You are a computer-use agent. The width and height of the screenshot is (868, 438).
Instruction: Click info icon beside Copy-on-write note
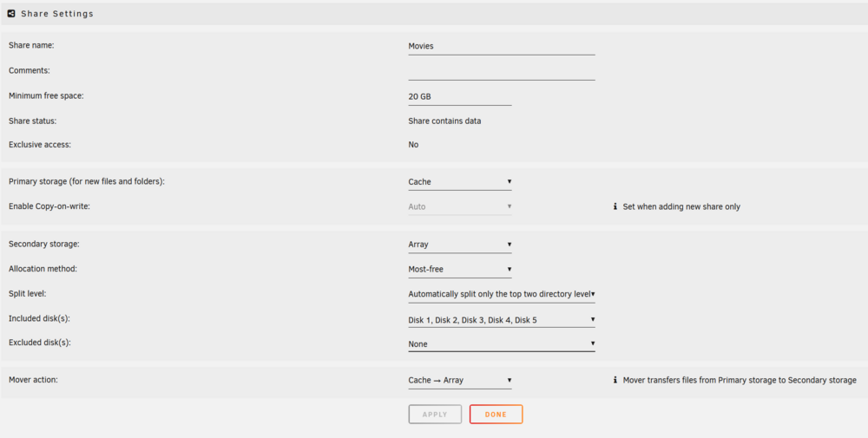[615, 206]
